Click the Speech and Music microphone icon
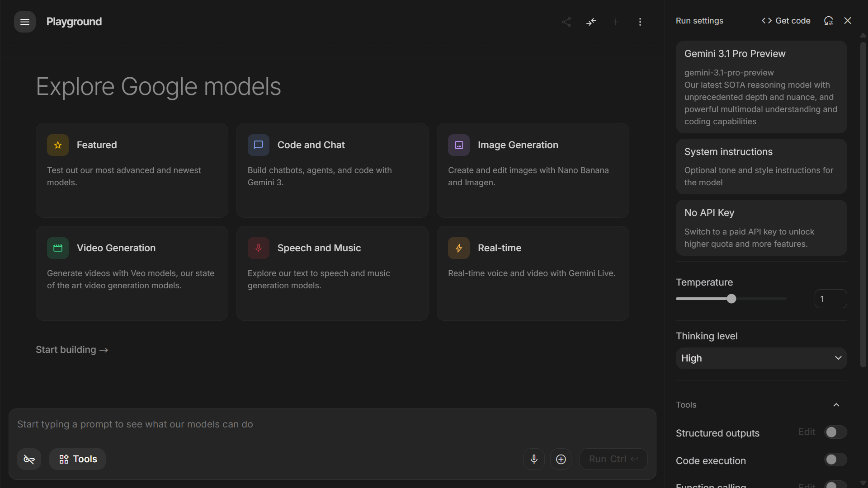The image size is (868, 488). (259, 248)
